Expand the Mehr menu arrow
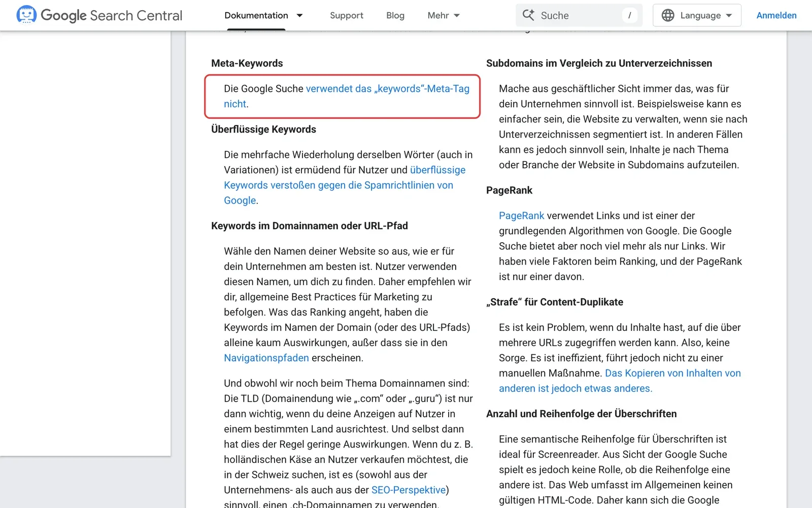 coord(457,16)
